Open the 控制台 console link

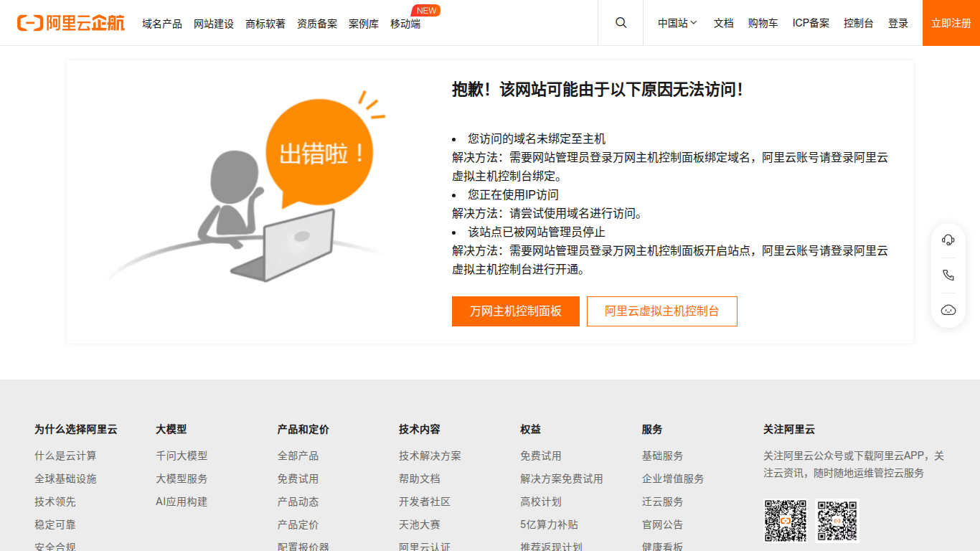pos(859,23)
